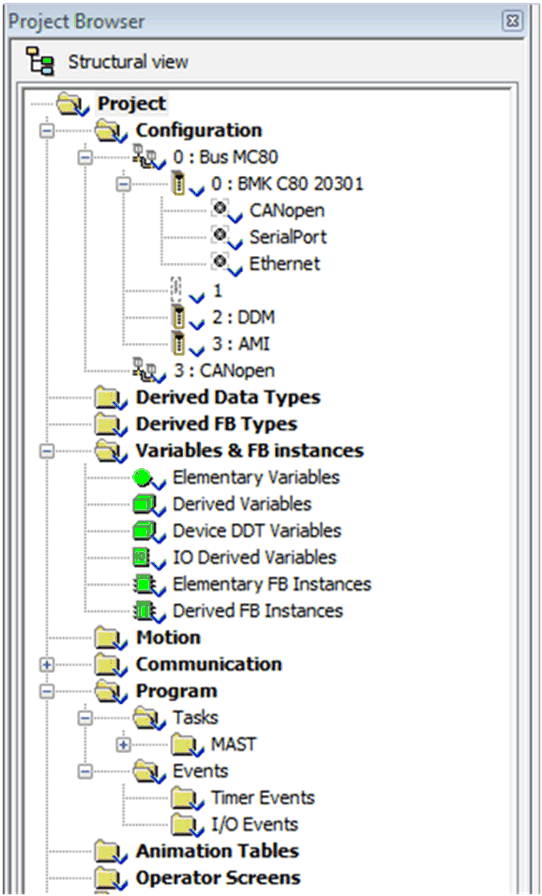
Task: Expand the Communication folder
Action: (47, 665)
